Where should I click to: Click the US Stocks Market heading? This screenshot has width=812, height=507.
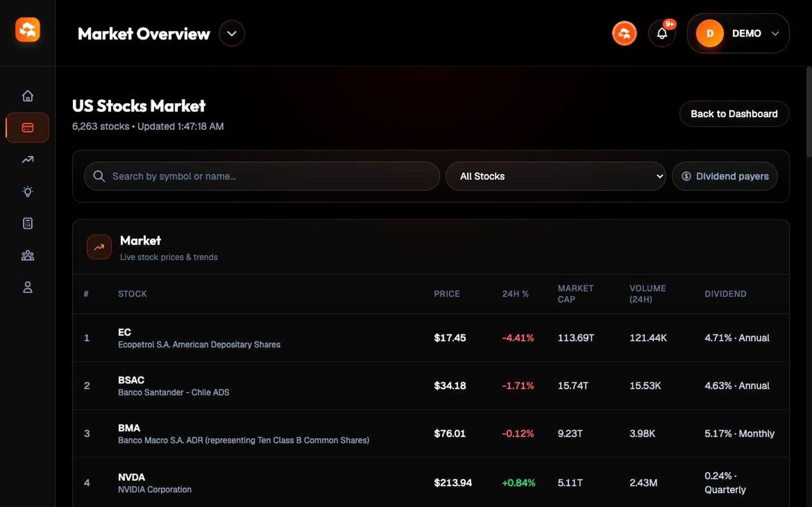click(139, 106)
